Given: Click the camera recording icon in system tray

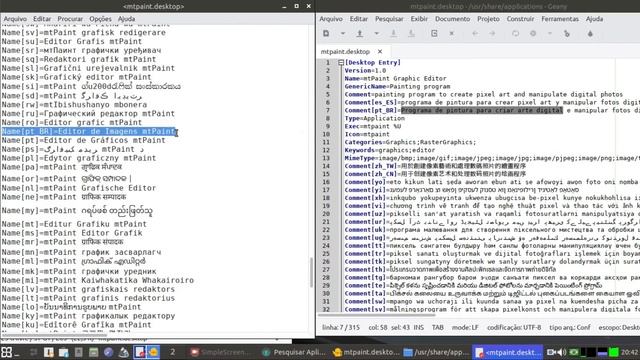Looking at the screenshot, I should click(551, 352).
